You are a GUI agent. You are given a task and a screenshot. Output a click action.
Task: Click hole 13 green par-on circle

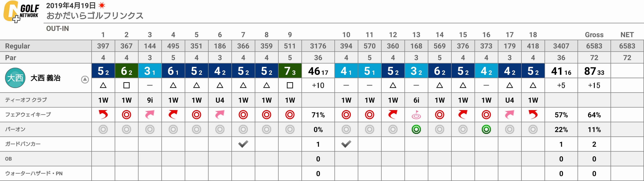[x=416, y=129]
